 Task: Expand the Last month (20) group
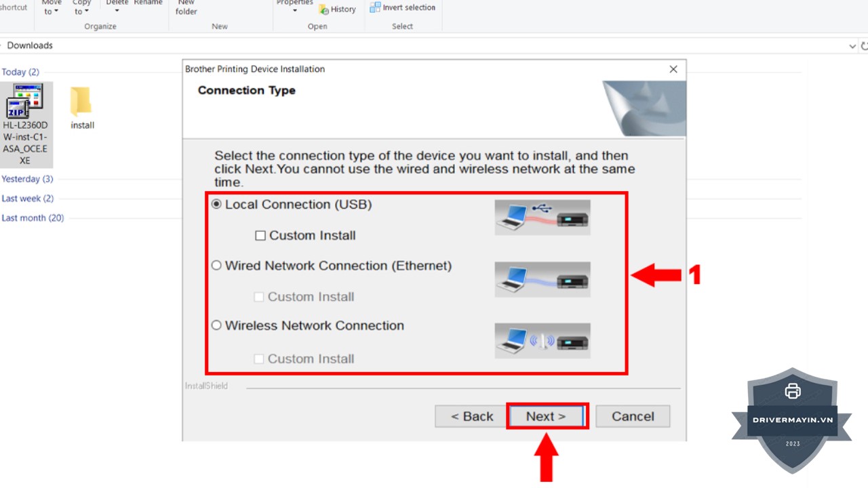point(33,218)
